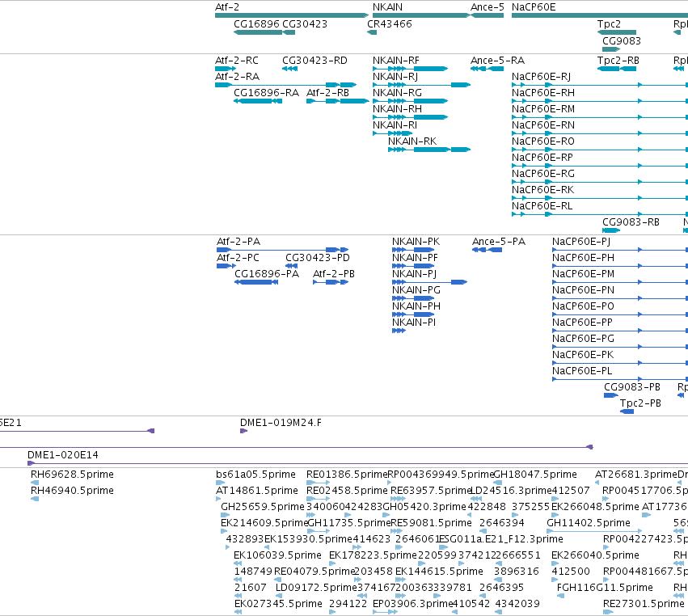This screenshot has height=616, width=688.
Task: Click the CG9083-PB protein label
Action: (x=632, y=387)
